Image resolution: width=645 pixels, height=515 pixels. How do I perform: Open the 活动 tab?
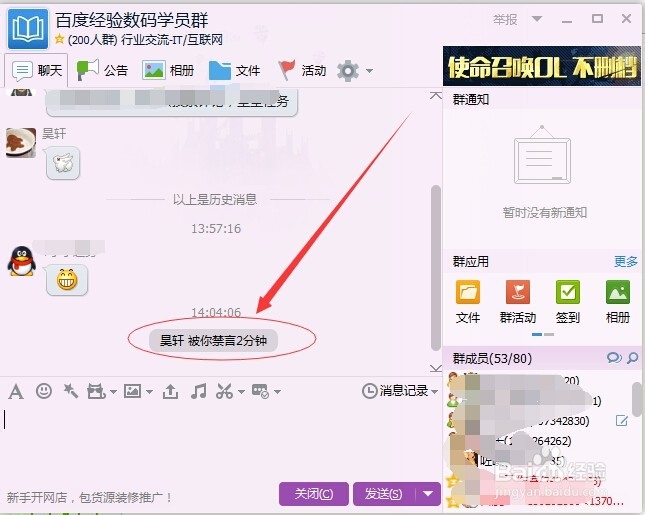302,71
